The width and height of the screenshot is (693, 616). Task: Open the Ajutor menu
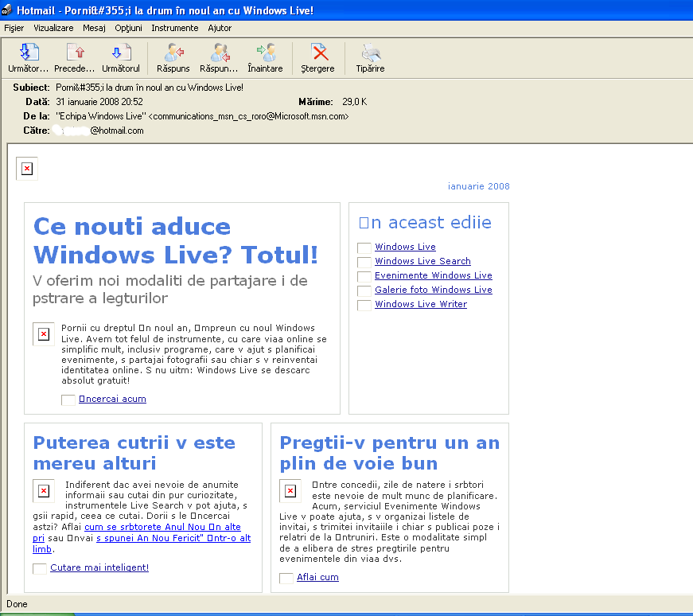click(x=220, y=28)
